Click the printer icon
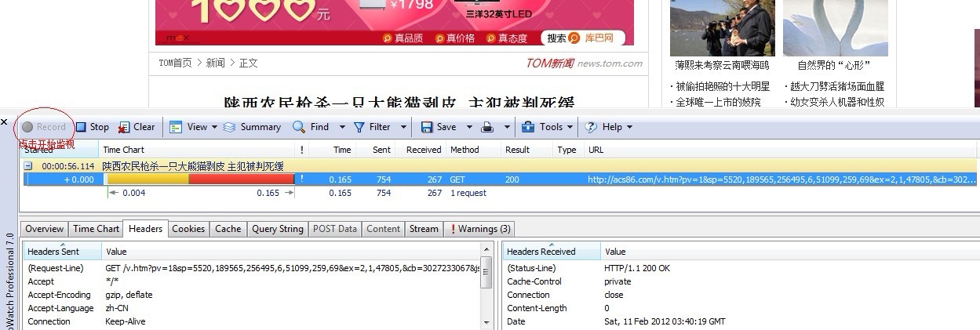 pyautogui.click(x=487, y=127)
